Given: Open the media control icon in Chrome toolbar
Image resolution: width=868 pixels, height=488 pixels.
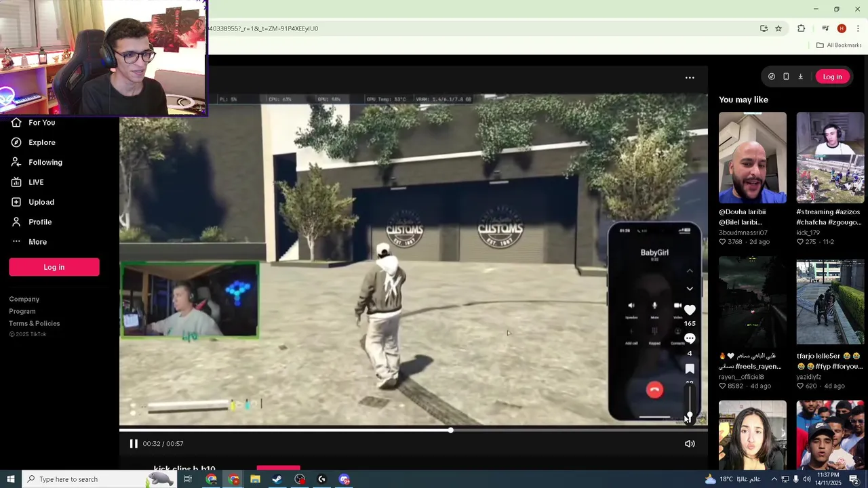Looking at the screenshot, I should [825, 28].
